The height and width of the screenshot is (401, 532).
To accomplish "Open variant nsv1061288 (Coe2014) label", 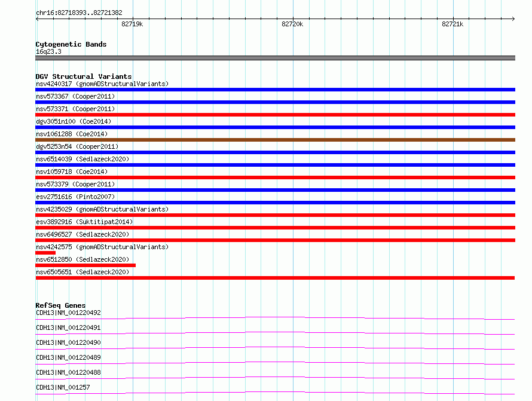I will pyautogui.click(x=72, y=134).
